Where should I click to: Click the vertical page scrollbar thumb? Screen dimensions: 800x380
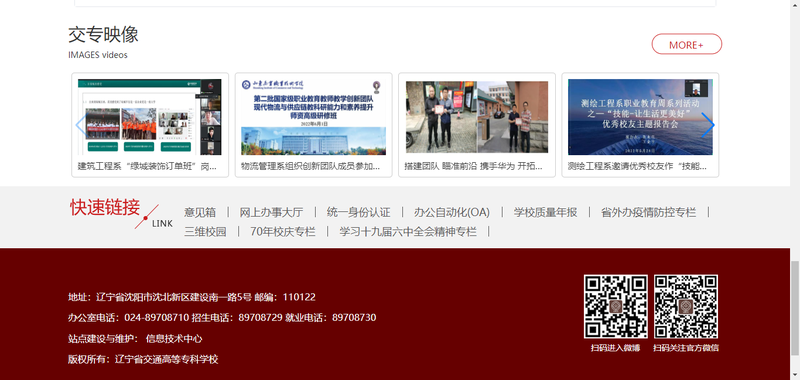(795, 308)
